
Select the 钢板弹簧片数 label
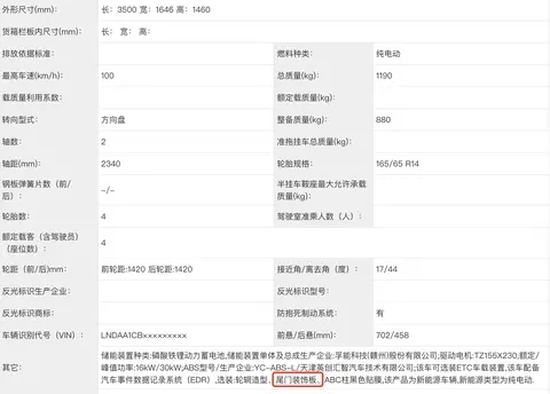[36, 190]
